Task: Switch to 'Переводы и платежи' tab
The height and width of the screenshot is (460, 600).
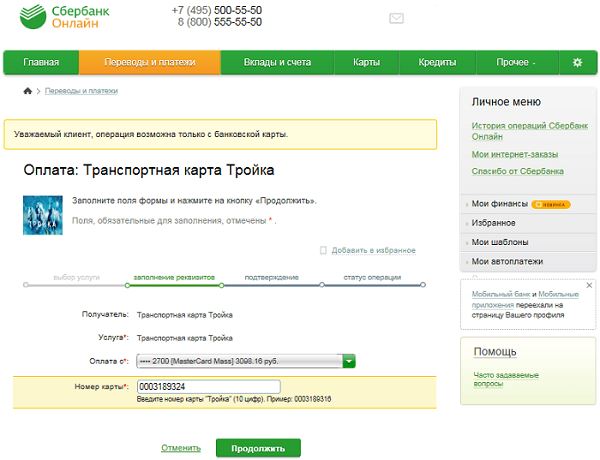Action: (x=150, y=62)
